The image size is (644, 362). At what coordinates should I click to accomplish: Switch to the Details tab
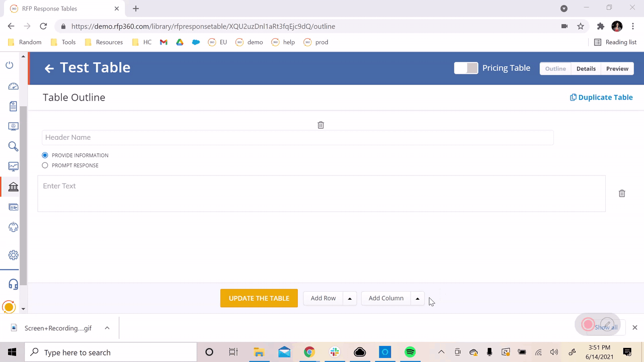(x=586, y=68)
